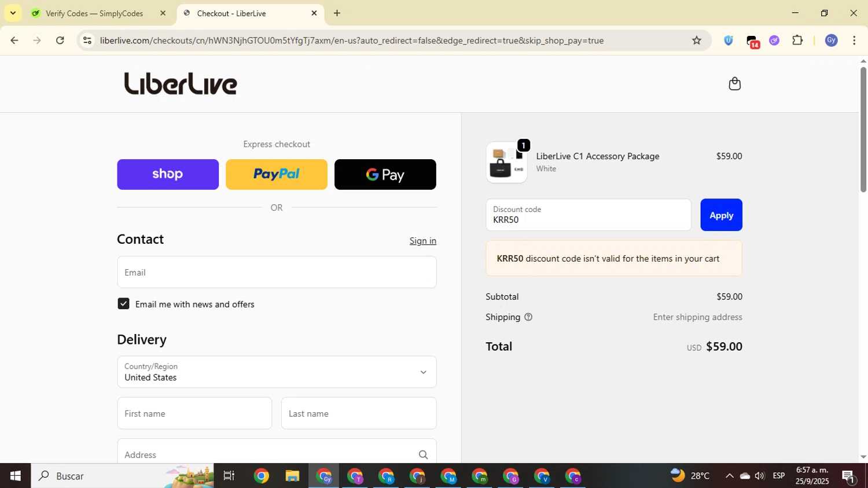Screen dimensions: 868x488
Task: Bookmark this page with the star icon
Action: tap(697, 41)
